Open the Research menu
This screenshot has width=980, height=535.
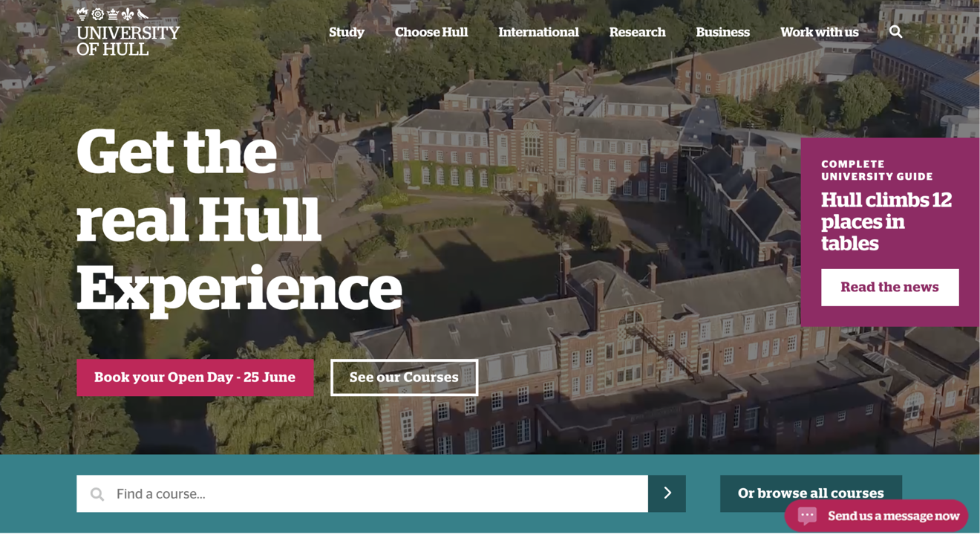tap(637, 32)
